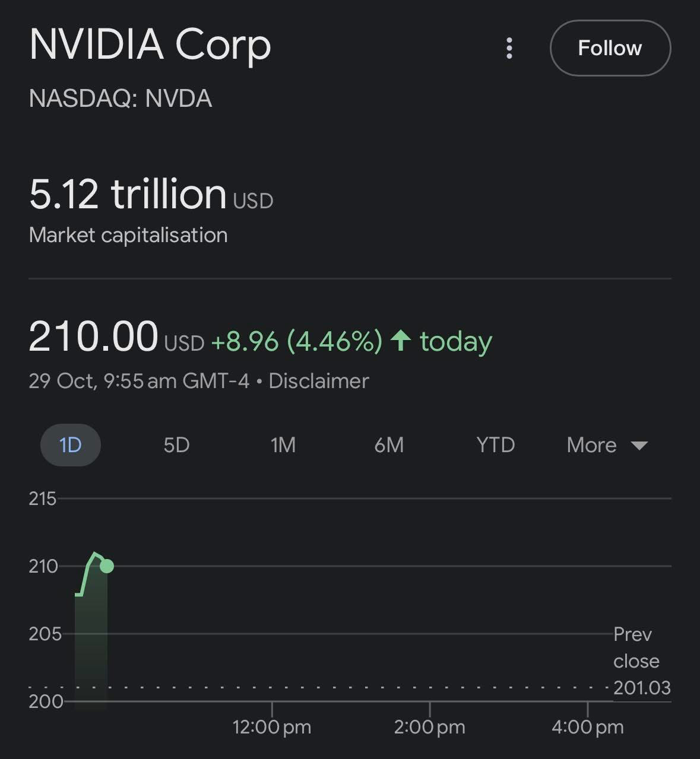Screen dimensions: 700x759
Task: Click the 2:00 pm time axis label
Action: pos(429,727)
